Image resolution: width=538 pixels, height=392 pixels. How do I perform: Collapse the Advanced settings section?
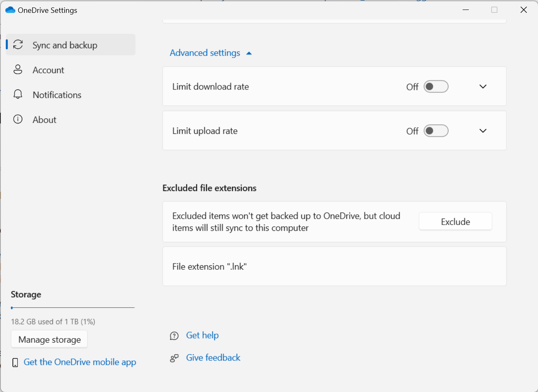click(211, 53)
